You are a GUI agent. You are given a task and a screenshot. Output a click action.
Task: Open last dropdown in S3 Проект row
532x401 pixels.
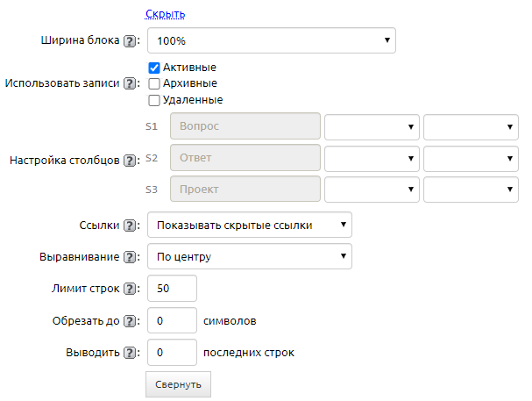pos(471,190)
